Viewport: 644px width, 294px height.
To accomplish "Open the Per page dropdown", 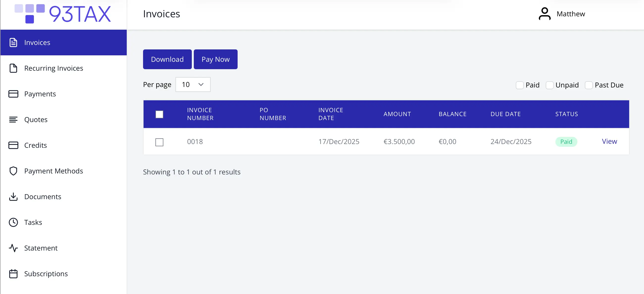I will (x=193, y=84).
